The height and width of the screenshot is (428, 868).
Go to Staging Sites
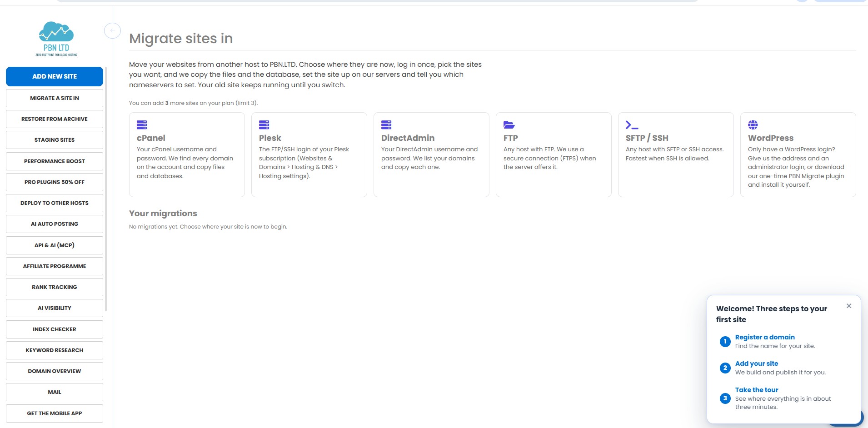click(55, 140)
